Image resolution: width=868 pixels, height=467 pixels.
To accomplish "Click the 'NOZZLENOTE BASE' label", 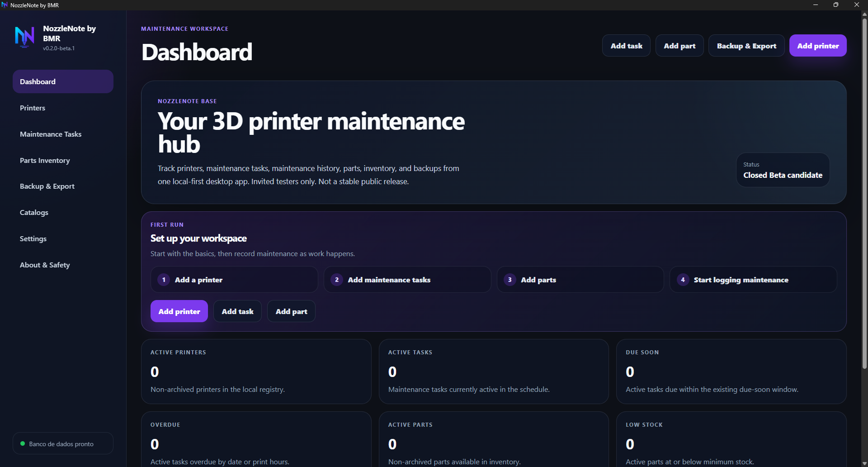I will 187,101.
